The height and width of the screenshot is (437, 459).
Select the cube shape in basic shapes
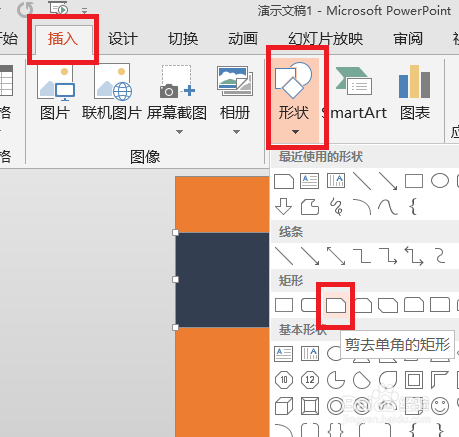coord(284,406)
